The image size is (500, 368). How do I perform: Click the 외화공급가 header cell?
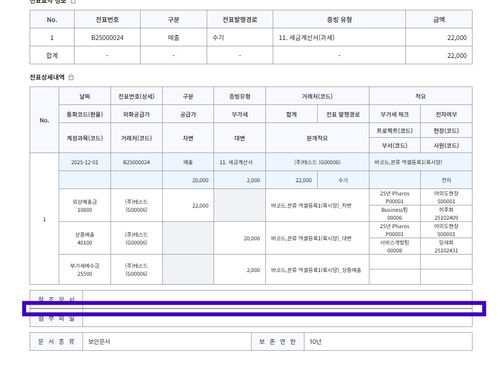(136, 114)
